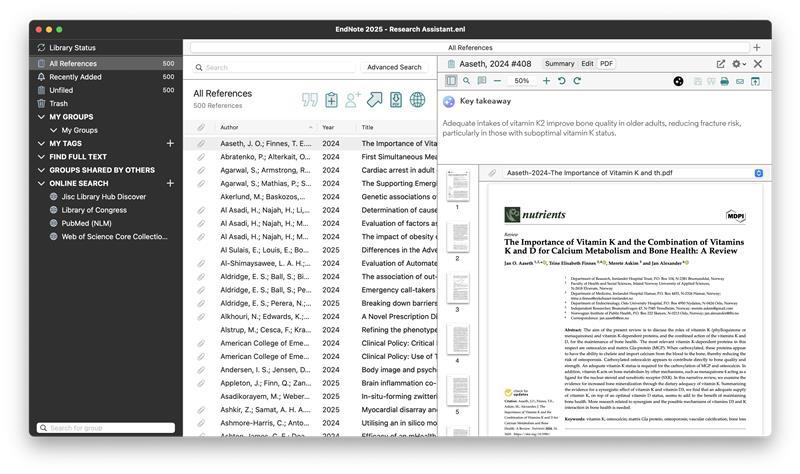The height and width of the screenshot is (474, 800).
Task: Click the New Reference clipboard-plus icon
Action: tap(331, 99)
